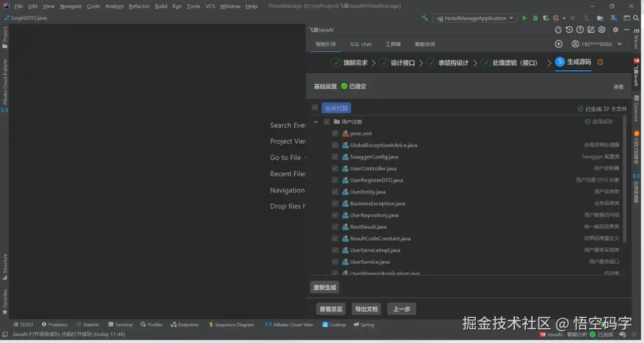Start debugging with the bug icon

[535, 18]
